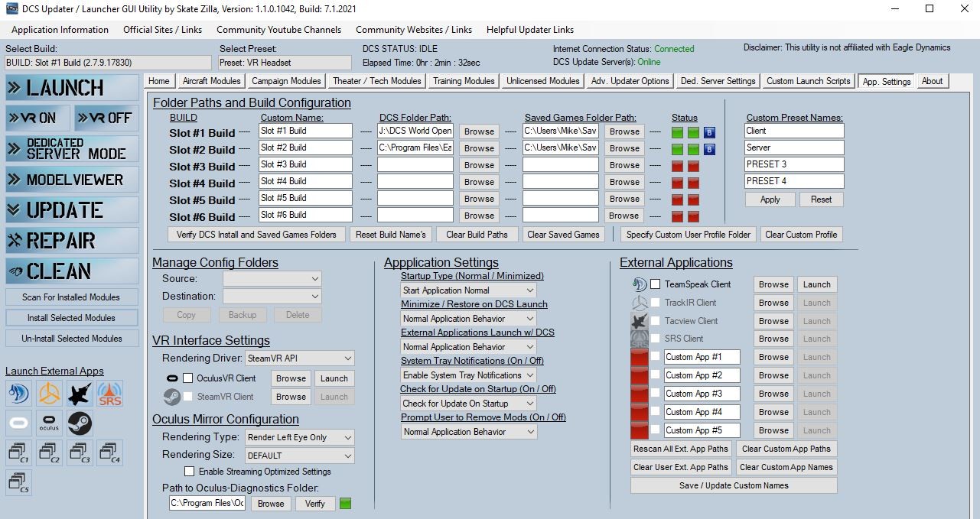Tick the Tacview Client checkbox

[656, 321]
